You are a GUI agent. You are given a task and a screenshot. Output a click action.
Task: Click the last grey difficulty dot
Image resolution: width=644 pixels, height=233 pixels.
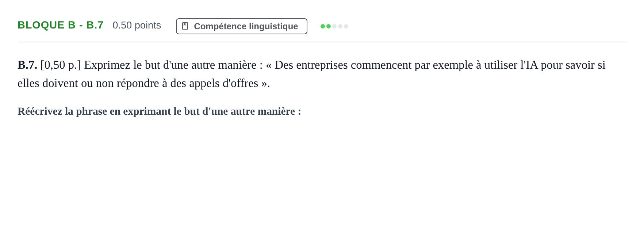click(346, 26)
